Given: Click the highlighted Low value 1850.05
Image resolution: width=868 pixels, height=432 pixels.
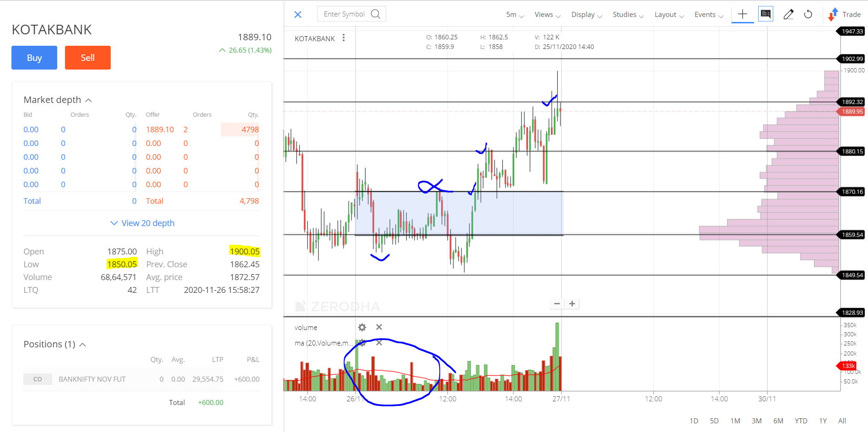Looking at the screenshot, I should point(122,264).
